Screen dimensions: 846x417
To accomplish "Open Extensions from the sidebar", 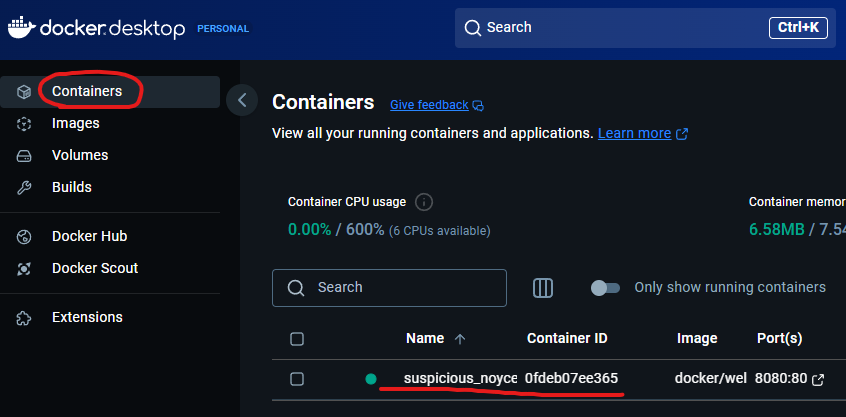I will click(110, 317).
